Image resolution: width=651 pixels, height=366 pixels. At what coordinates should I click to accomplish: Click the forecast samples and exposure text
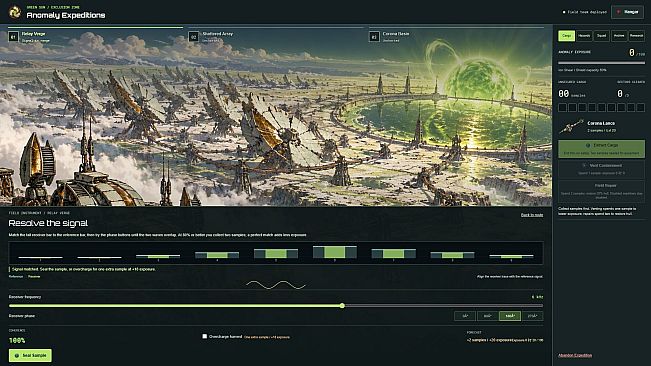click(x=504, y=340)
